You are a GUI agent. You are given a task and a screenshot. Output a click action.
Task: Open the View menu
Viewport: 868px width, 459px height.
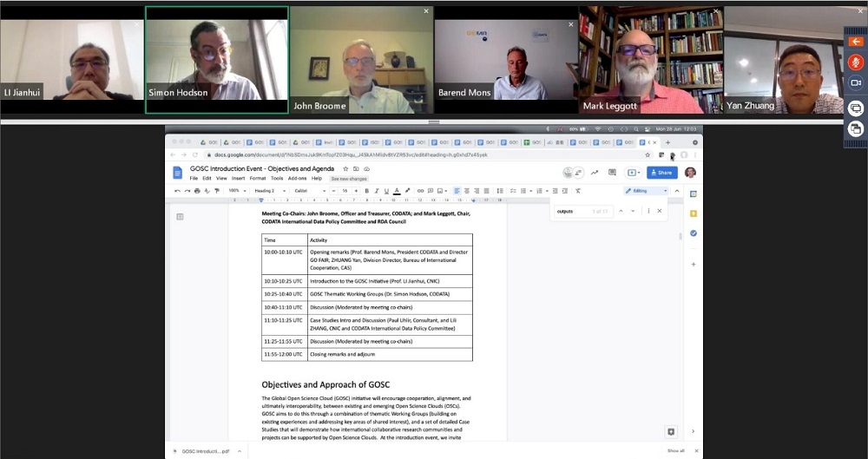click(221, 179)
